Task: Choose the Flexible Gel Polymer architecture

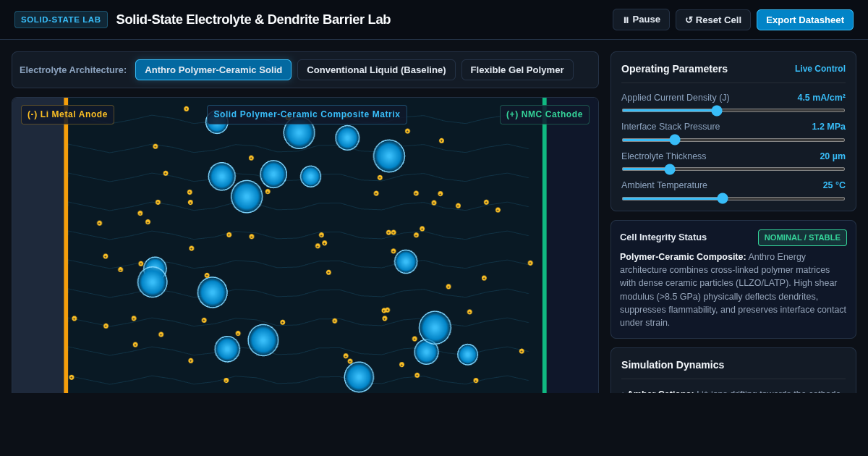Action: click(517, 70)
